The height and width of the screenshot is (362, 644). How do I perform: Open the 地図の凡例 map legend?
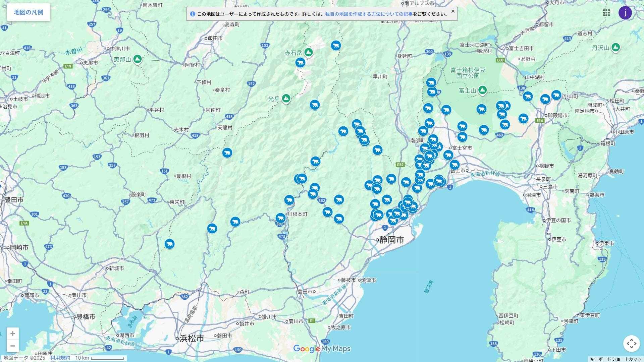pyautogui.click(x=29, y=12)
